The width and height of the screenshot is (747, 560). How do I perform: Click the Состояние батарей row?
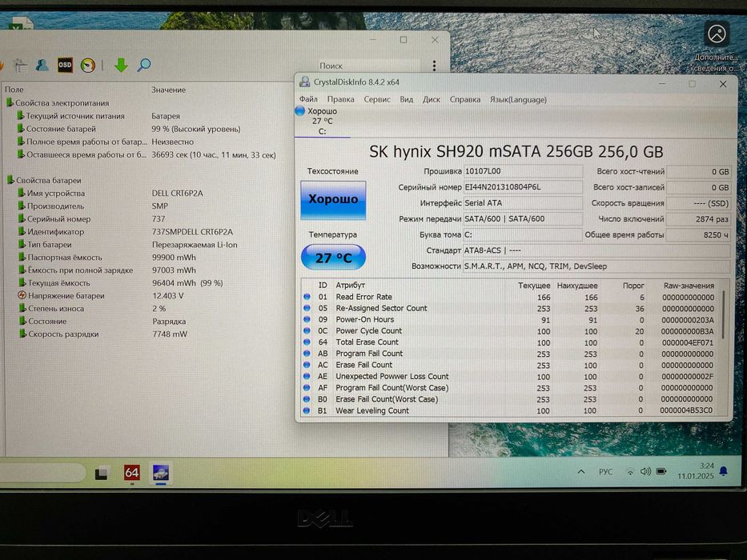pyautogui.click(x=129, y=129)
